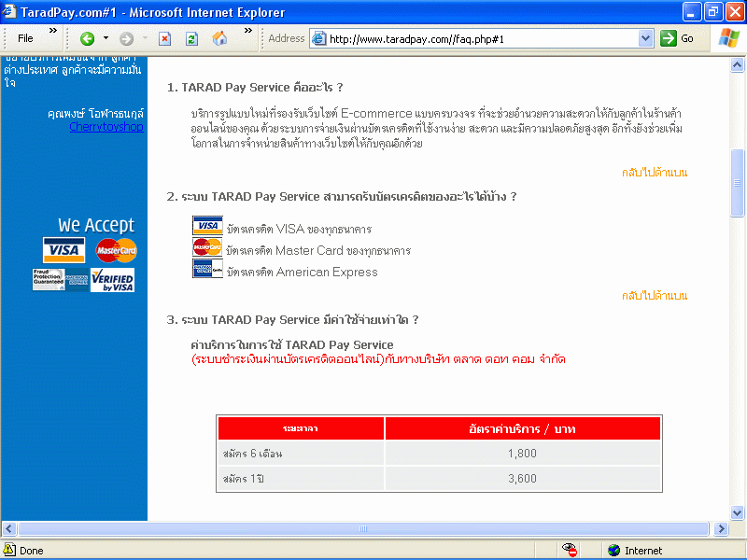Click the taradpay.com address field
The width and height of the screenshot is (747, 560).
click(x=481, y=38)
